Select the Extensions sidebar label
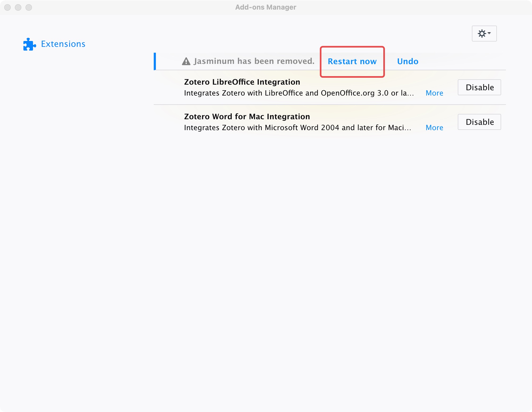The height and width of the screenshot is (412, 532). [x=63, y=44]
